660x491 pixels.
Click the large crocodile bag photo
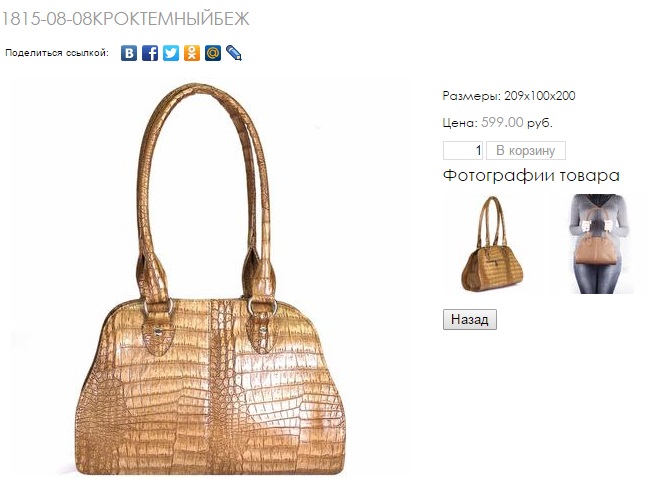click(x=210, y=280)
